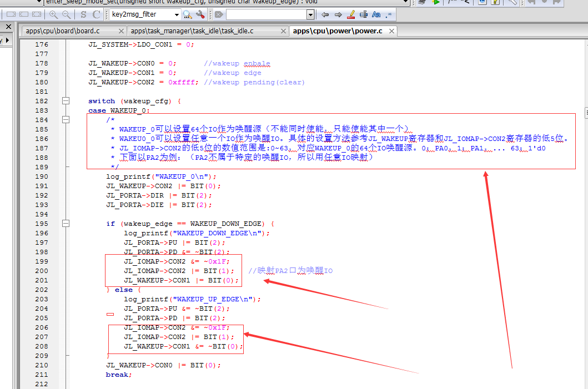Click in the incremental search input field
Viewport: 588px width, 389px height.
[267, 14]
